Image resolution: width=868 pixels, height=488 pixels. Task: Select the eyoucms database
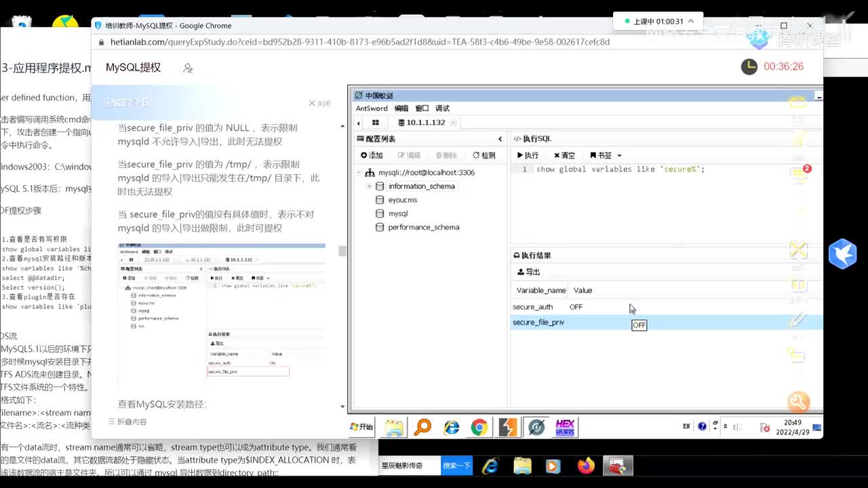coord(402,200)
